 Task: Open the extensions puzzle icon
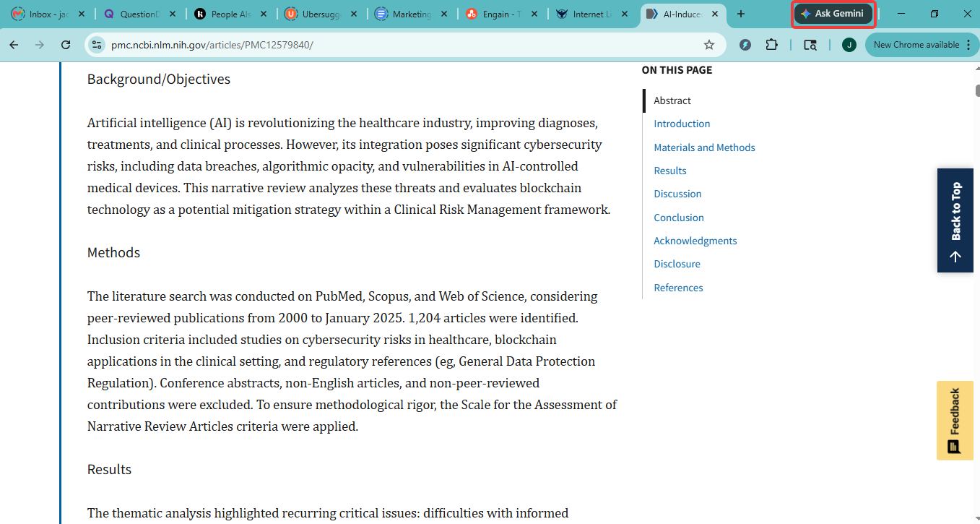771,45
